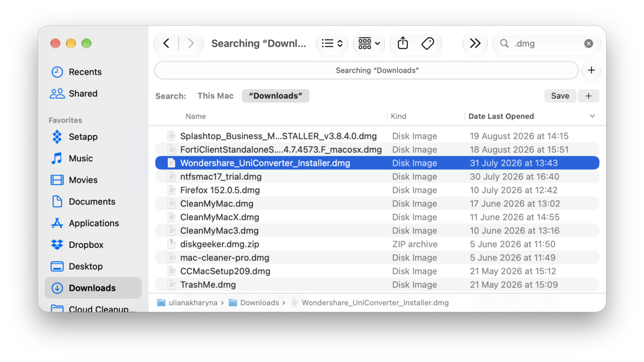Image resolution: width=644 pixels, height=362 pixels.
Task: Open the Movies folder in sidebar
Action: (93, 180)
